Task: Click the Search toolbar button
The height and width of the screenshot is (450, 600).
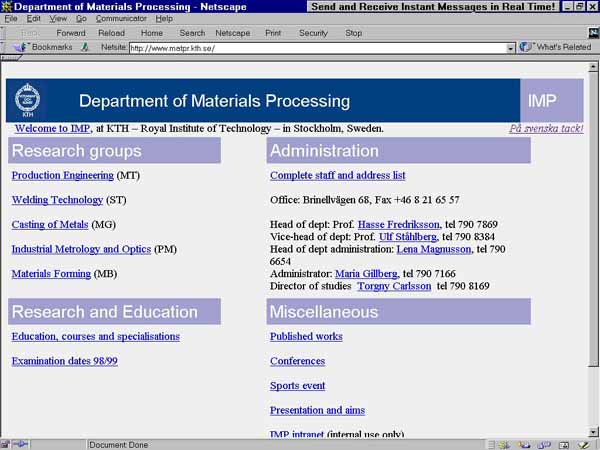Action: tap(192, 33)
